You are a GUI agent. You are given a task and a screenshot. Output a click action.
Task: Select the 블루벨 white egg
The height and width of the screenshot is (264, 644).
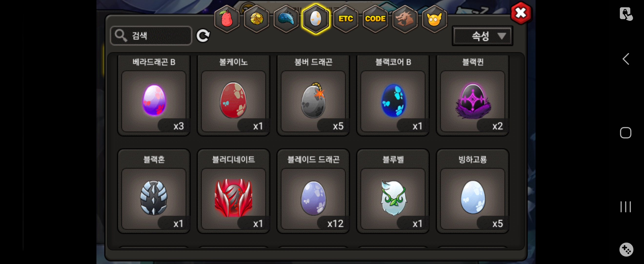point(393,191)
